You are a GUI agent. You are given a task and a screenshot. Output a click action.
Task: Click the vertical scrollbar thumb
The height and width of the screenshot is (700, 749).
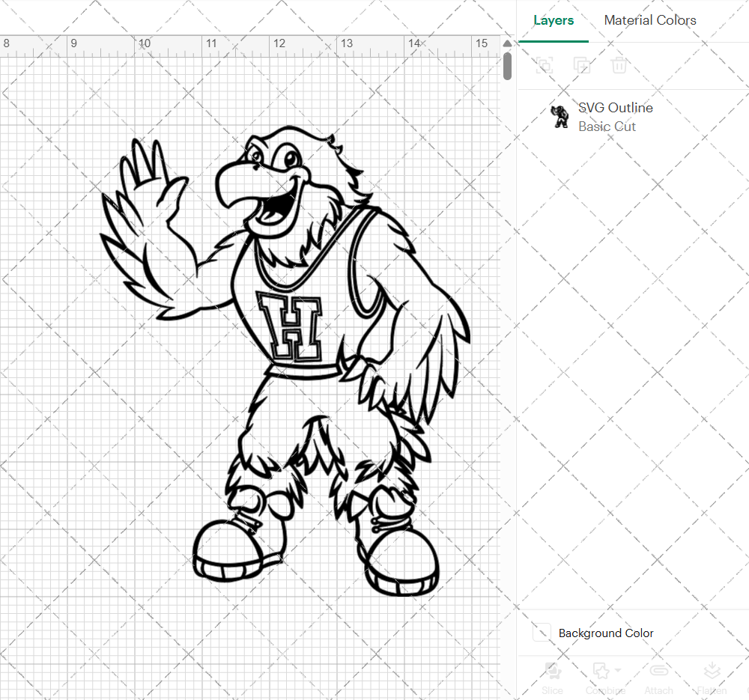click(507, 66)
